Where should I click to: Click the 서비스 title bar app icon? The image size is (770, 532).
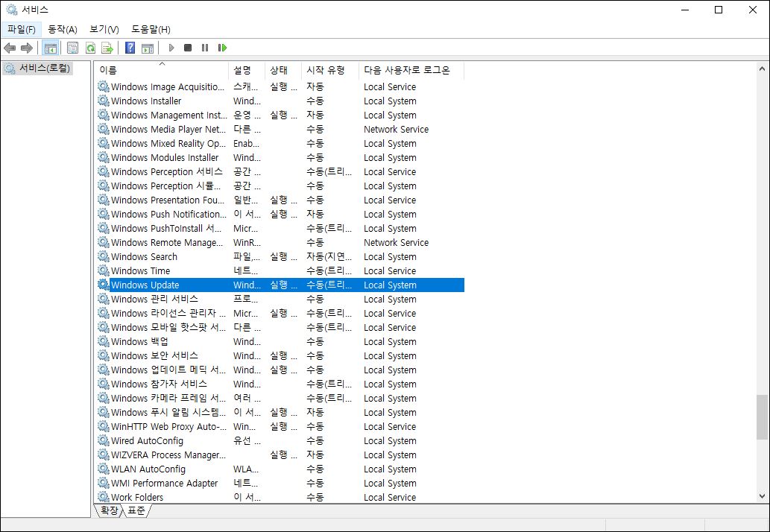point(12,10)
